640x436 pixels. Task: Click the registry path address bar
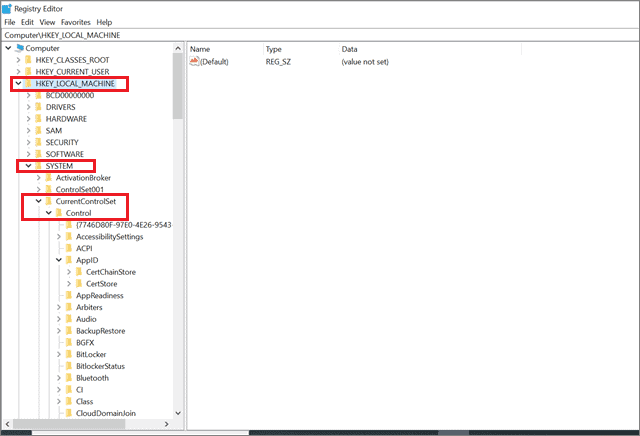tap(320, 35)
